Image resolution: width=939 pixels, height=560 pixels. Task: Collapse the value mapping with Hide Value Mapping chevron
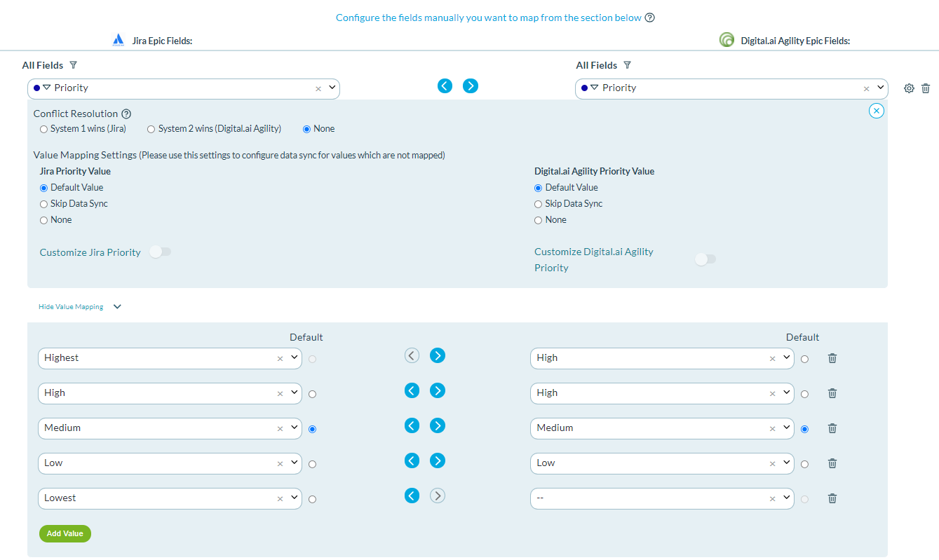pos(117,306)
